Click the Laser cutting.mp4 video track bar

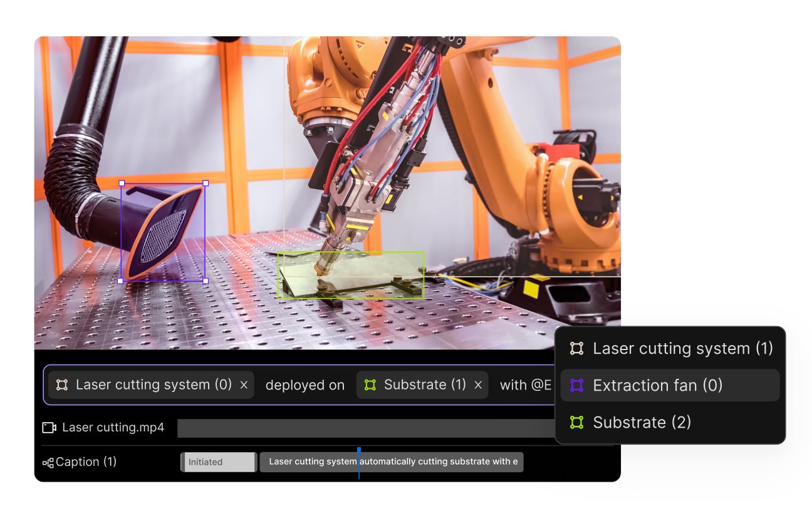[x=366, y=428]
